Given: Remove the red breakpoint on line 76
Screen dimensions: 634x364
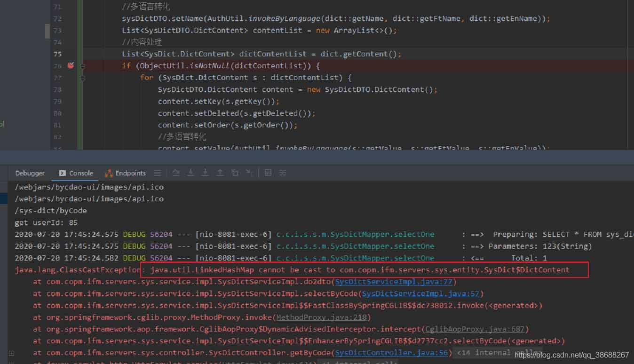Looking at the screenshot, I should [x=71, y=65].
